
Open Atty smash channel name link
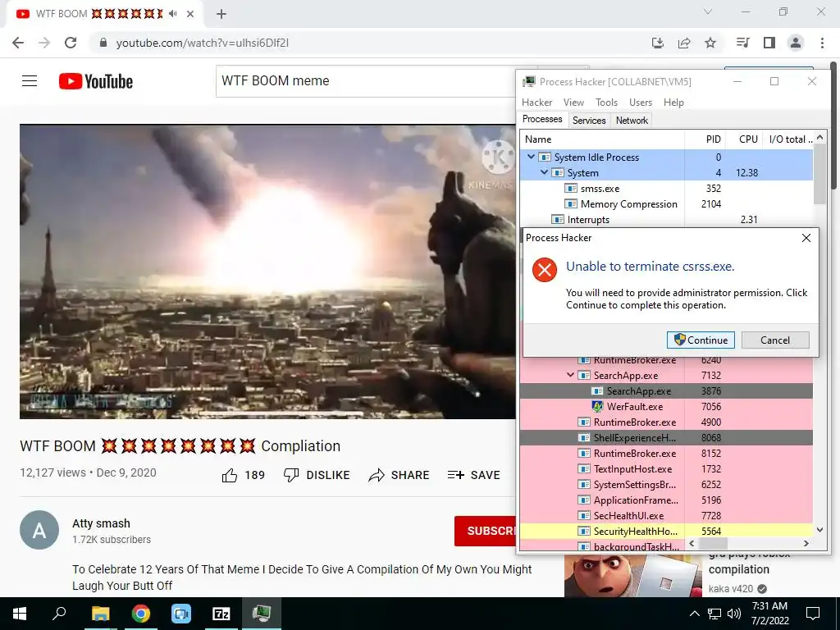pos(101,523)
